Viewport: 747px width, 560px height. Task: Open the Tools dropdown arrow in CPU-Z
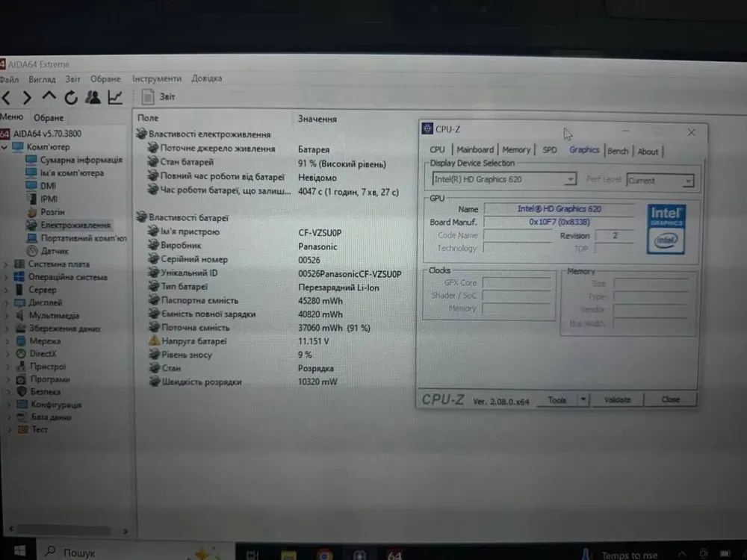(583, 400)
